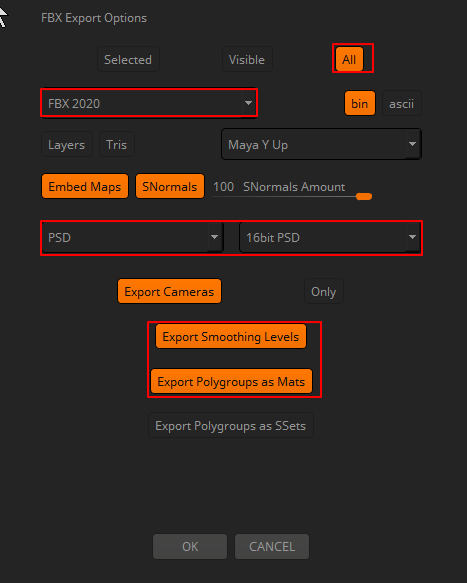Toggle the All export scope button
This screenshot has height=583, width=467.
pyautogui.click(x=349, y=59)
